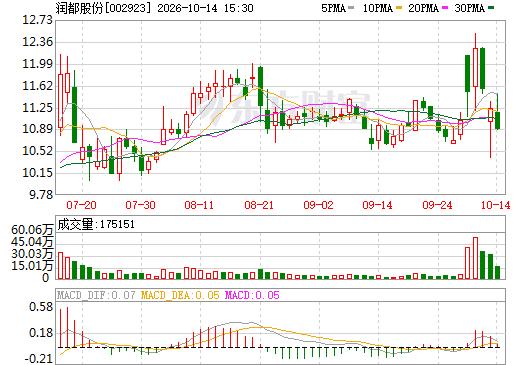This screenshot has width=520, height=365.
Task: Click the tallest red volume bar
Action: 475,258
